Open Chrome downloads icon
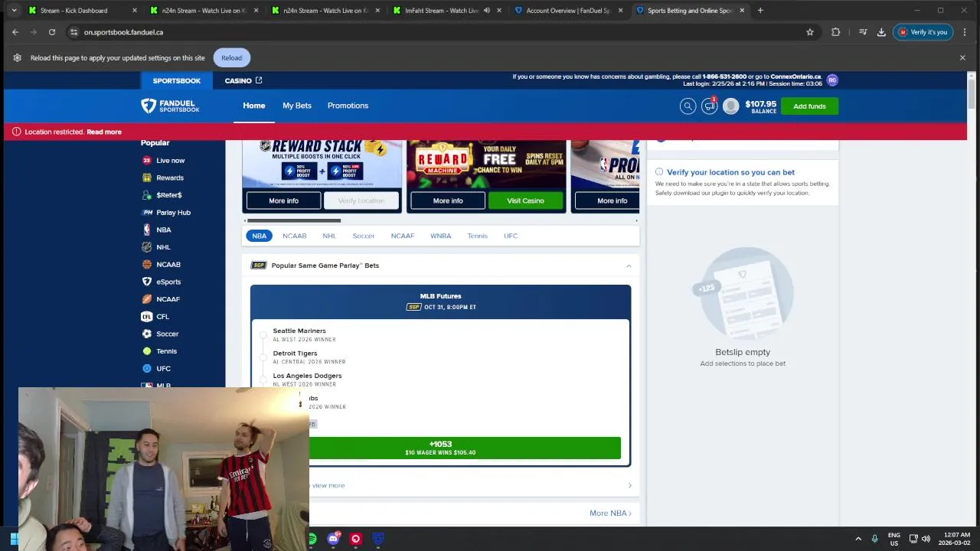The height and width of the screenshot is (551, 980). pyautogui.click(x=881, y=32)
